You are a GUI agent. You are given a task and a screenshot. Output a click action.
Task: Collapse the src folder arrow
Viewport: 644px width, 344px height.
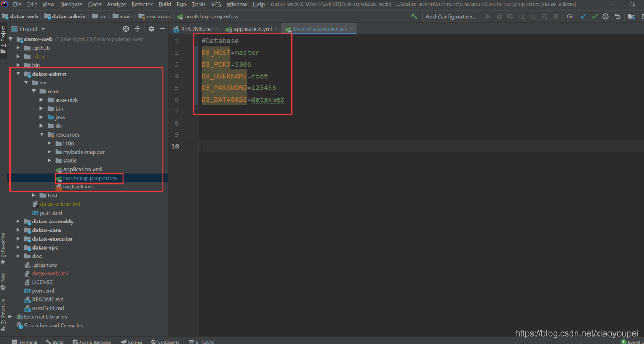click(26, 83)
